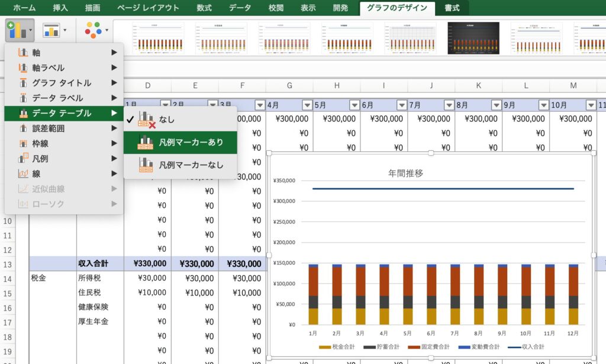Screen dimensions: 606x364
Task: Expand the データ ラベル submenu arrow
Action: pyautogui.click(x=114, y=98)
